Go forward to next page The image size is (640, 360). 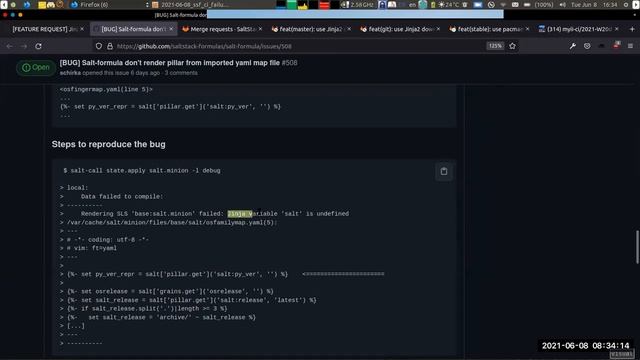(24, 46)
